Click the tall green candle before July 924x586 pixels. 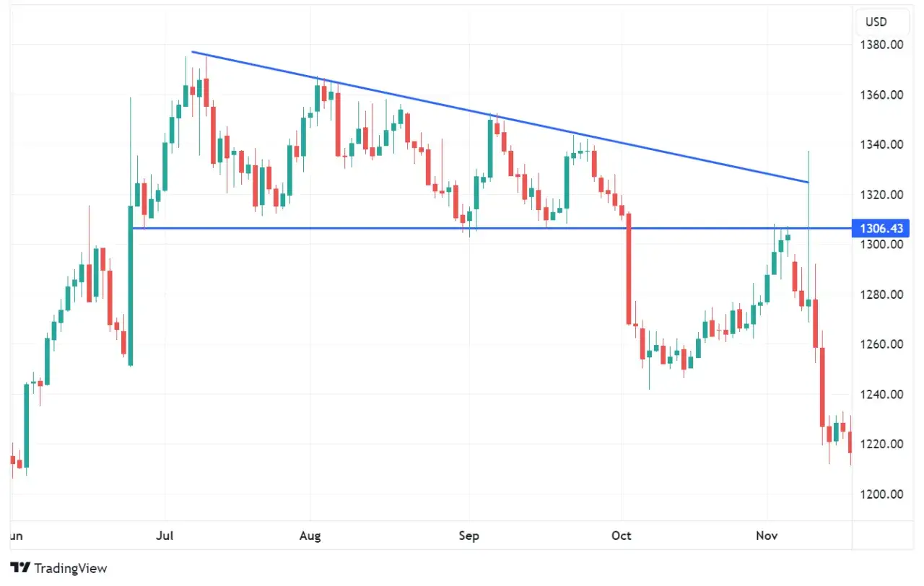click(x=131, y=286)
